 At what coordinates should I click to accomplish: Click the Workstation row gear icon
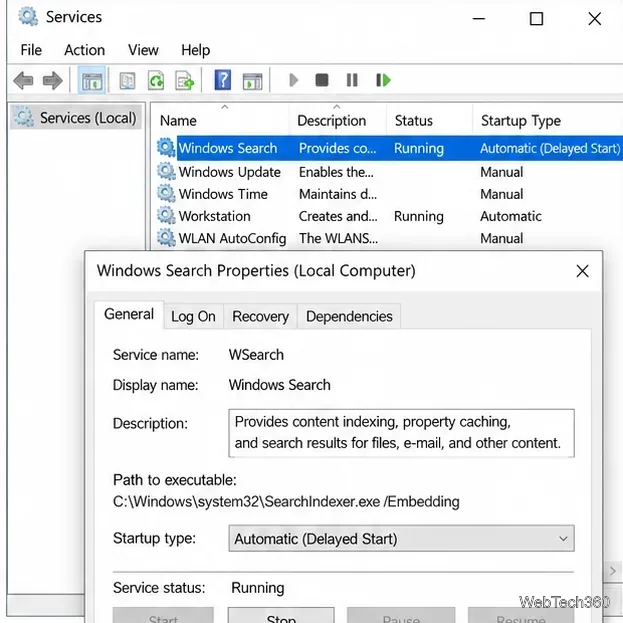(x=166, y=216)
